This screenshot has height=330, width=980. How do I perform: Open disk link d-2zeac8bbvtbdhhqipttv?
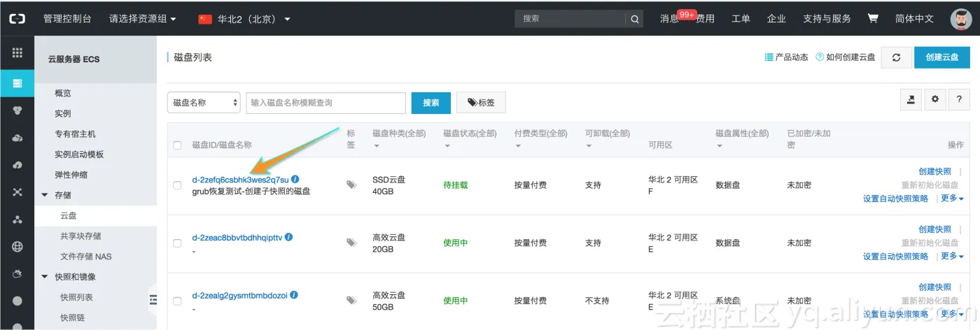click(237, 238)
